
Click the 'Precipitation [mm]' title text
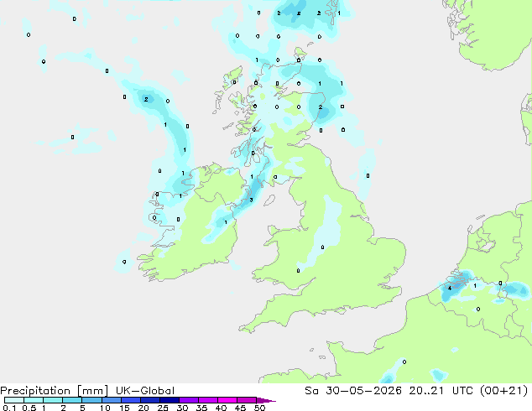tap(54, 391)
